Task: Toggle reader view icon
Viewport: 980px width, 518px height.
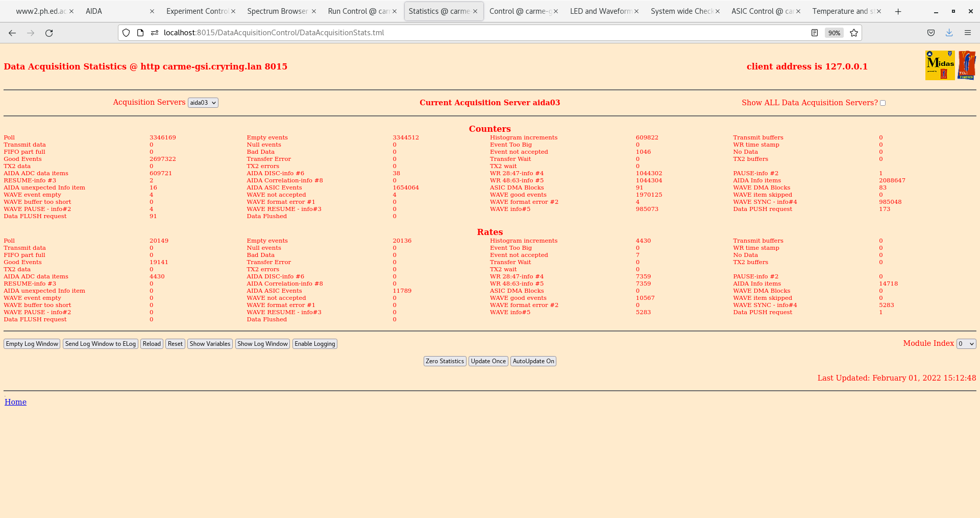Action: tap(815, 33)
